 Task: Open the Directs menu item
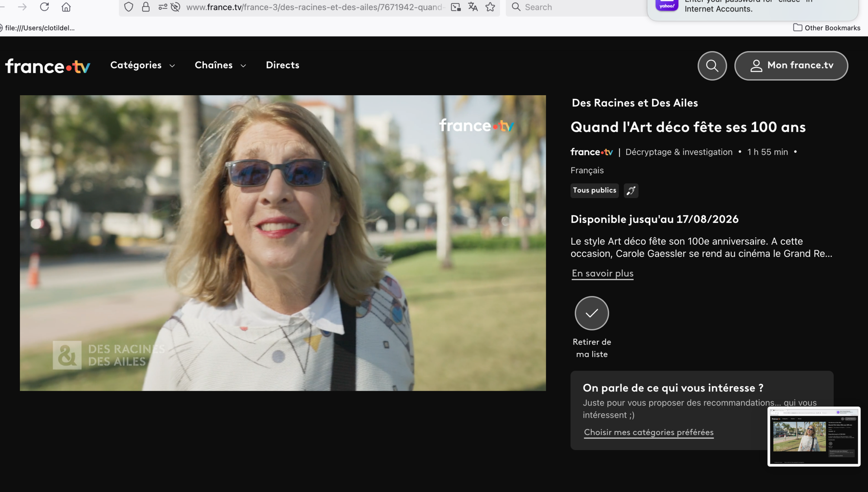point(282,65)
